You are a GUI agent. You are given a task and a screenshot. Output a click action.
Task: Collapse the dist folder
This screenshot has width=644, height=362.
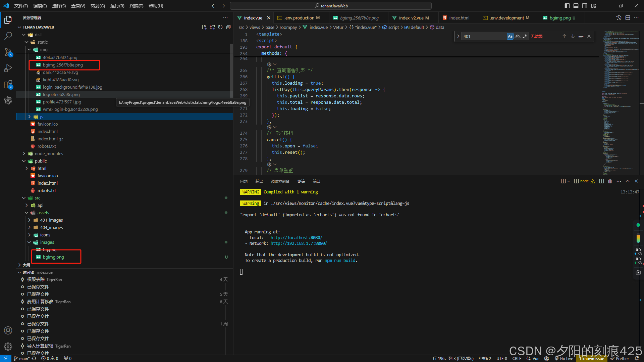(24, 35)
